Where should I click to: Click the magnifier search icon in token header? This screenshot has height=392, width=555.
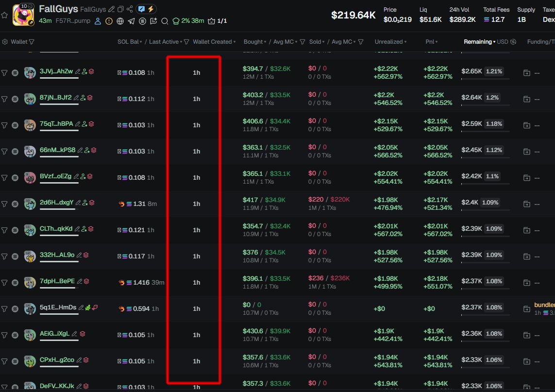click(x=165, y=21)
